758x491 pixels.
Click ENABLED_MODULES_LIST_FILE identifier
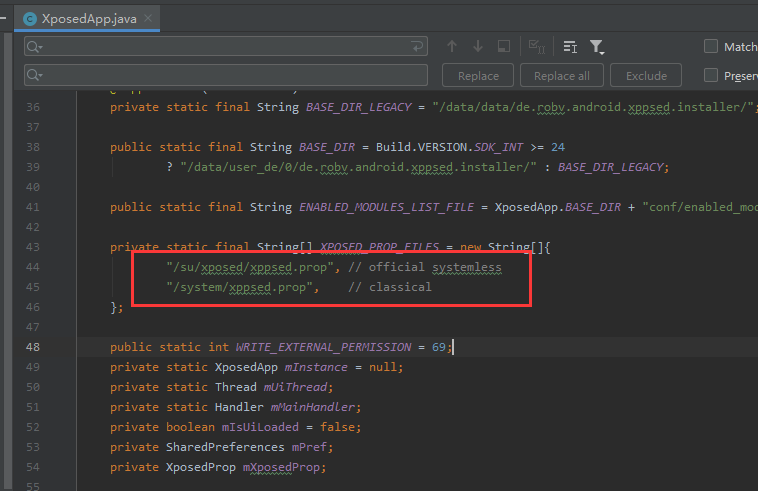[386, 207]
